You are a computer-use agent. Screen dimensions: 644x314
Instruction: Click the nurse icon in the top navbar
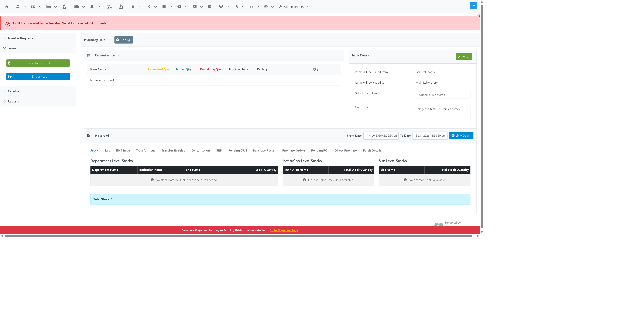[64, 7]
